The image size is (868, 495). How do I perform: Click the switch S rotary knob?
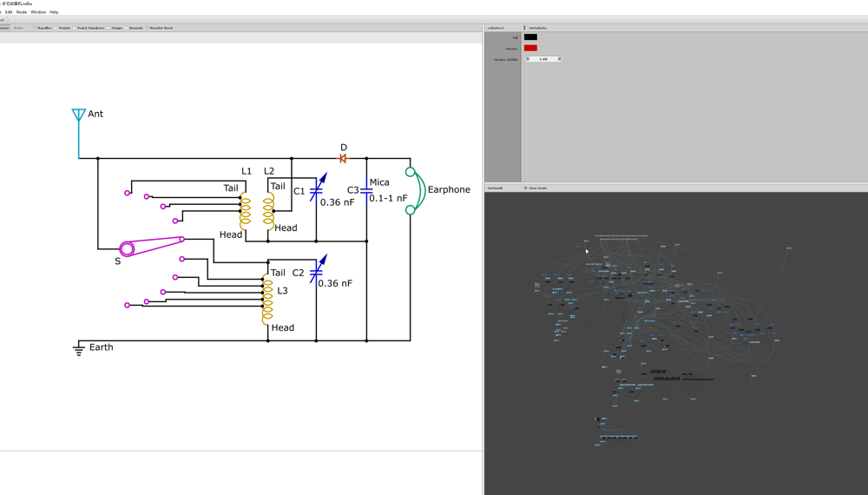[x=127, y=249]
